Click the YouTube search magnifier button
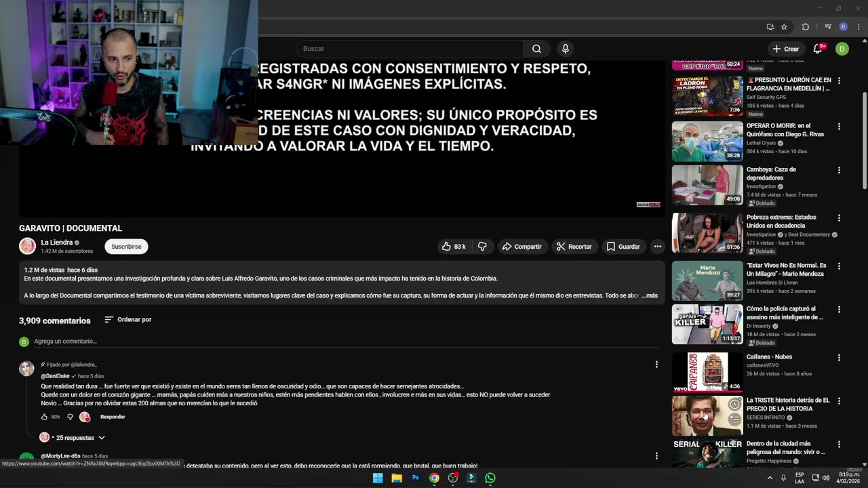Screen dimensions: 868x488 tap(536, 49)
